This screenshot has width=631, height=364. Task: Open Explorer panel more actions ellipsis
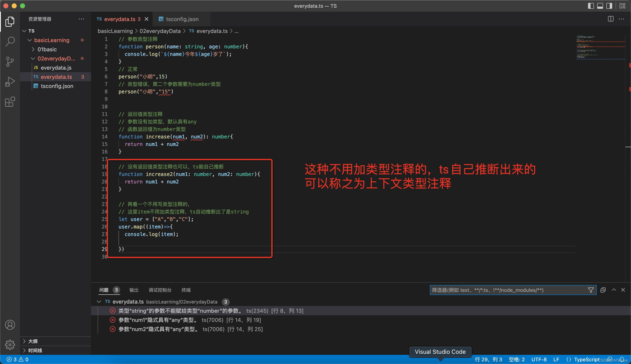(81, 19)
